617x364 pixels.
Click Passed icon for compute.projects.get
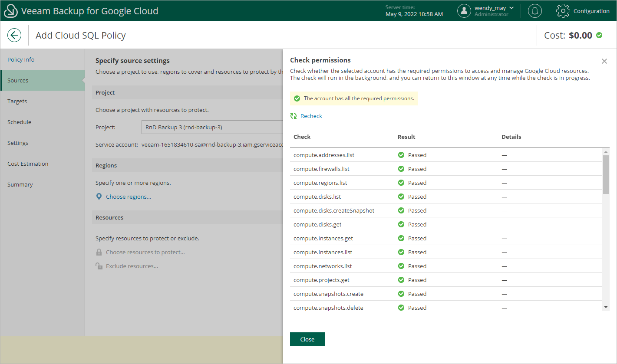401,280
